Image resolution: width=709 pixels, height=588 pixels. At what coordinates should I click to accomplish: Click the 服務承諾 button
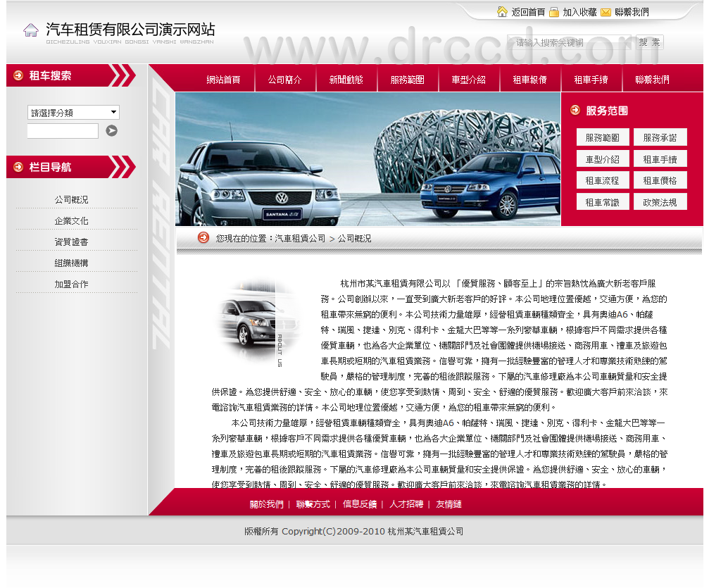pos(660,137)
